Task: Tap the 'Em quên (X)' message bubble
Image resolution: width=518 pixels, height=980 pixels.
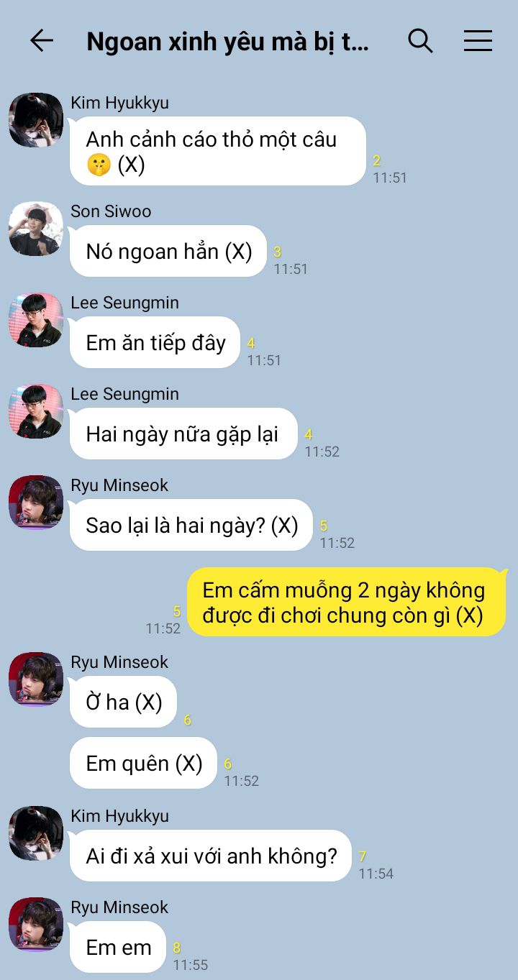Action: click(143, 763)
